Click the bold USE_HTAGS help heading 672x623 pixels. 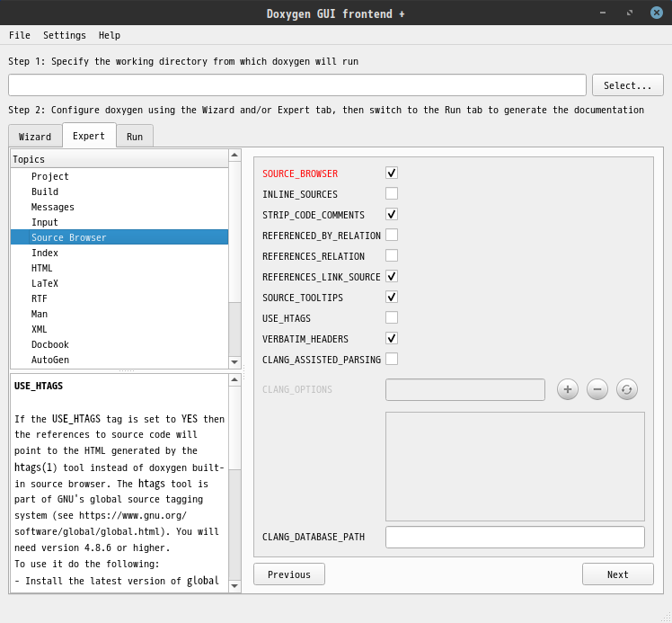[x=39, y=386]
